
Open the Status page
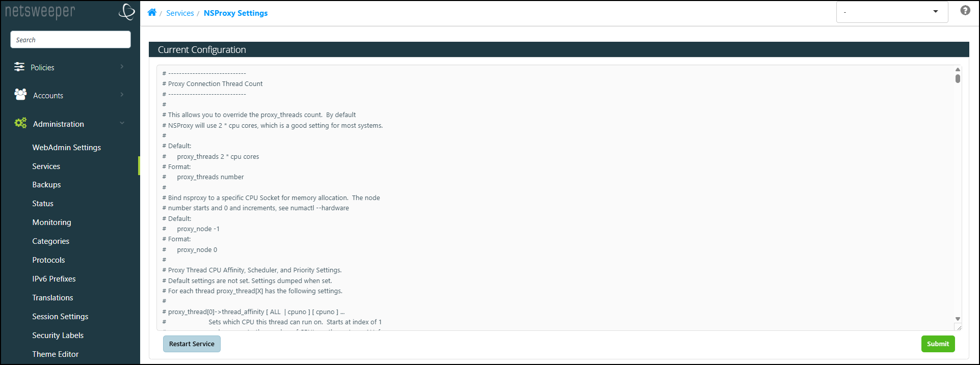point(43,203)
